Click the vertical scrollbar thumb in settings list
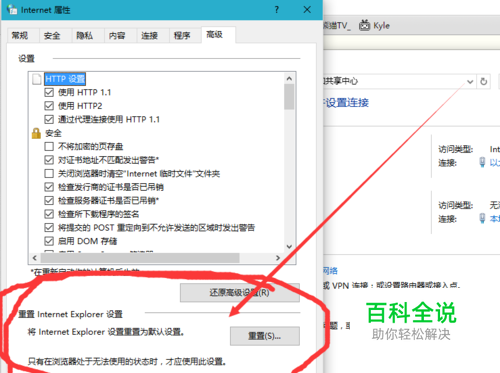Image resolution: width=500 pixels, height=373 pixels. (289, 97)
